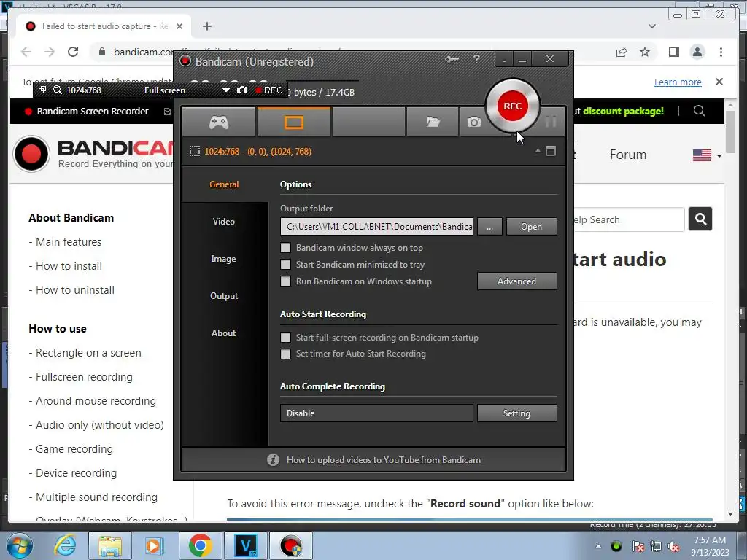This screenshot has width=747, height=560.
Task: Check Start full-screen recording on Bandicam startup
Action: click(x=285, y=337)
